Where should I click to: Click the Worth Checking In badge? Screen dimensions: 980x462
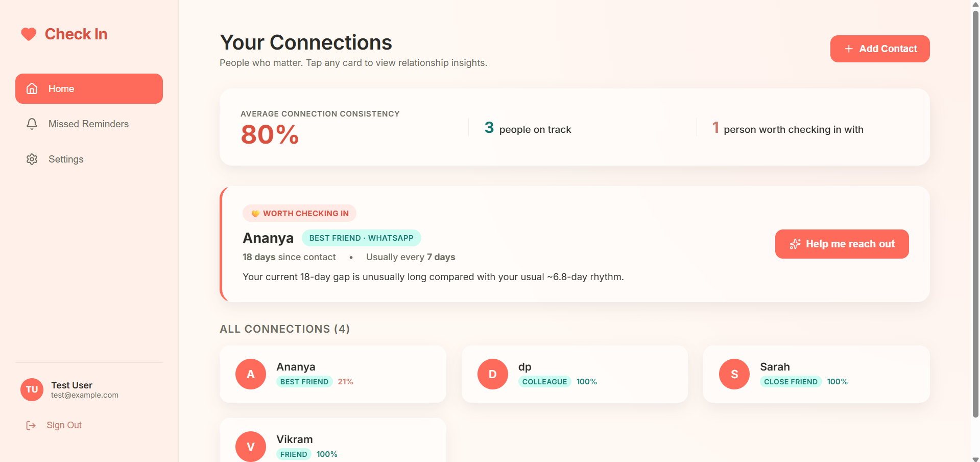[x=300, y=214]
